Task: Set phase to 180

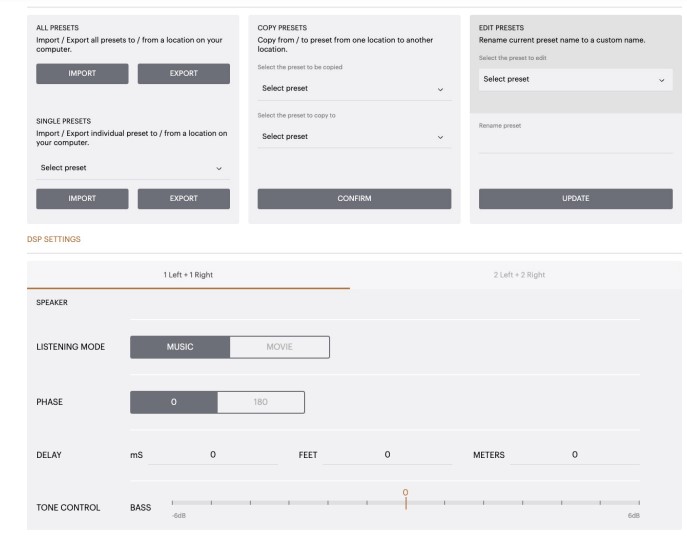Action: point(260,401)
